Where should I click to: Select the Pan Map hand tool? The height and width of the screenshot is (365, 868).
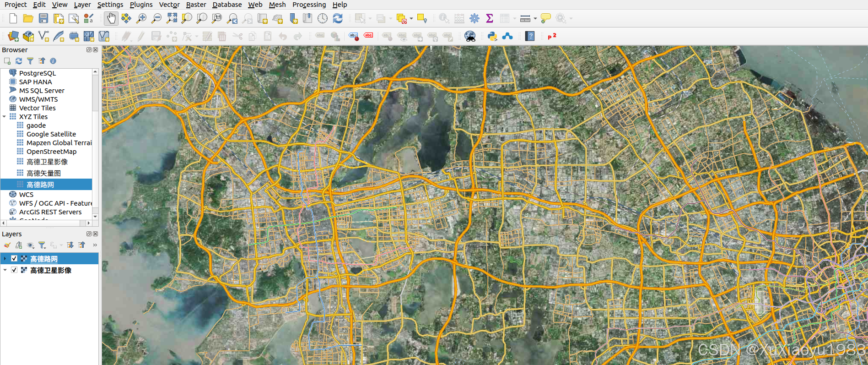point(111,18)
